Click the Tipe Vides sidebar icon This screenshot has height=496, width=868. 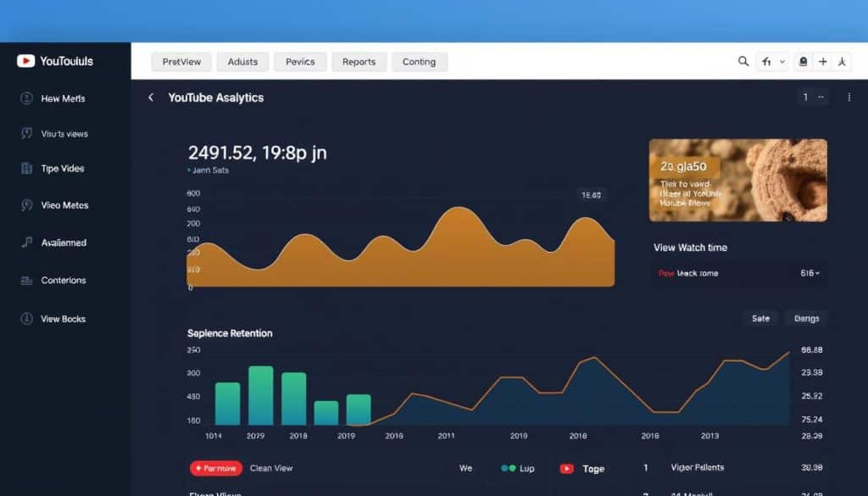tap(26, 168)
